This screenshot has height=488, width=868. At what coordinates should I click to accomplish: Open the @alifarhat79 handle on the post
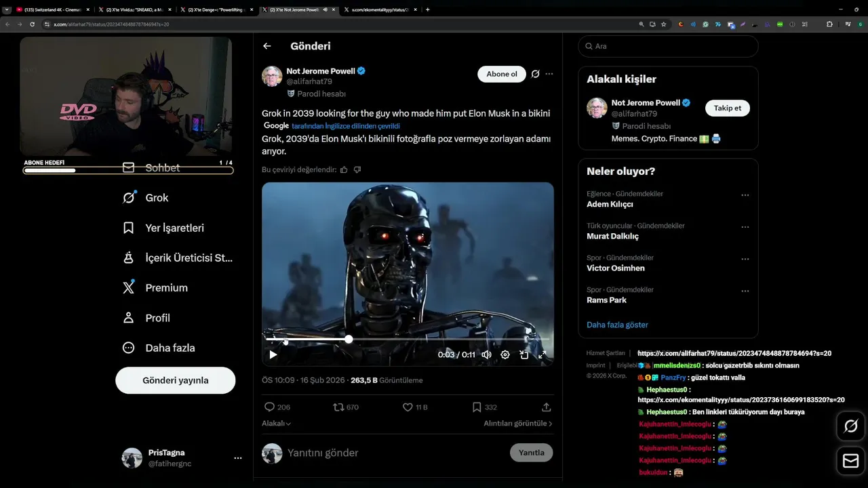[x=309, y=81]
